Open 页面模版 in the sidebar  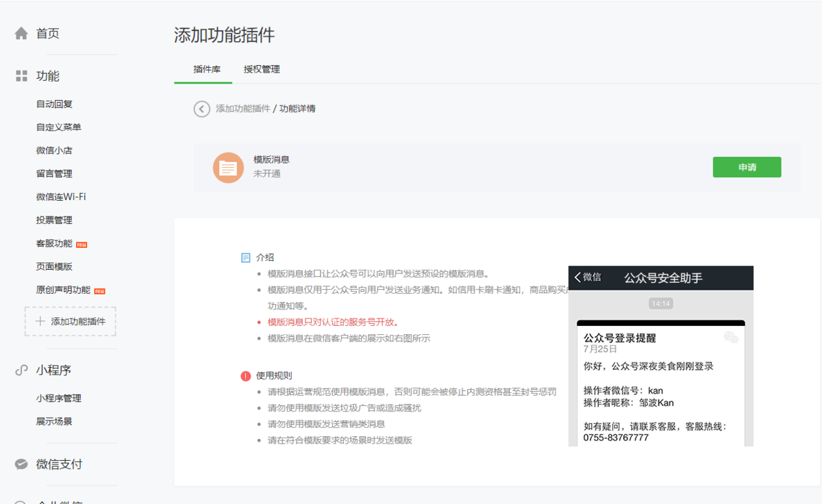click(54, 267)
